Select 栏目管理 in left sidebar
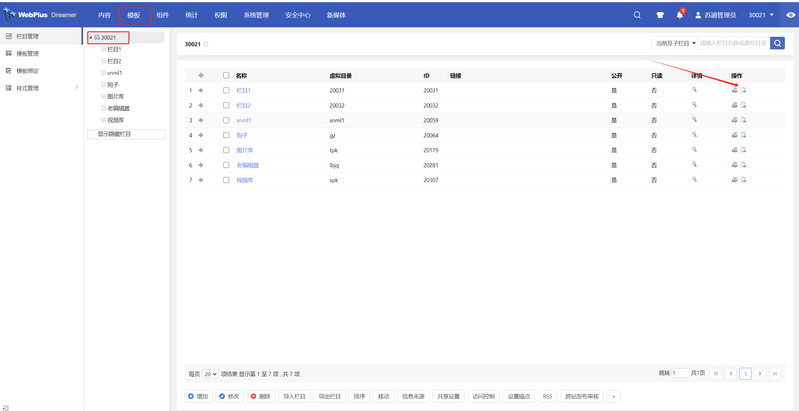799x411 pixels. pyautogui.click(x=41, y=36)
